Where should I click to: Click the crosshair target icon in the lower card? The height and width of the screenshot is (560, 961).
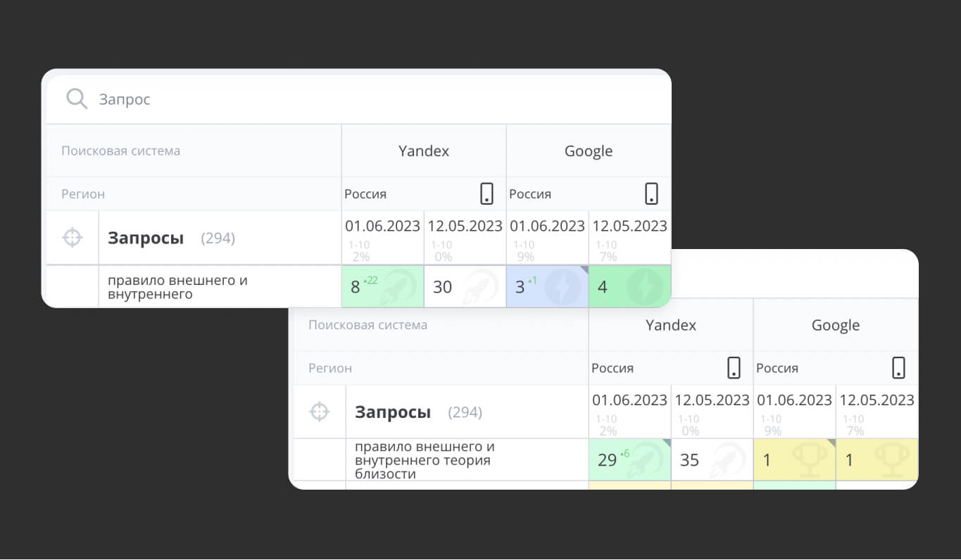[320, 412]
